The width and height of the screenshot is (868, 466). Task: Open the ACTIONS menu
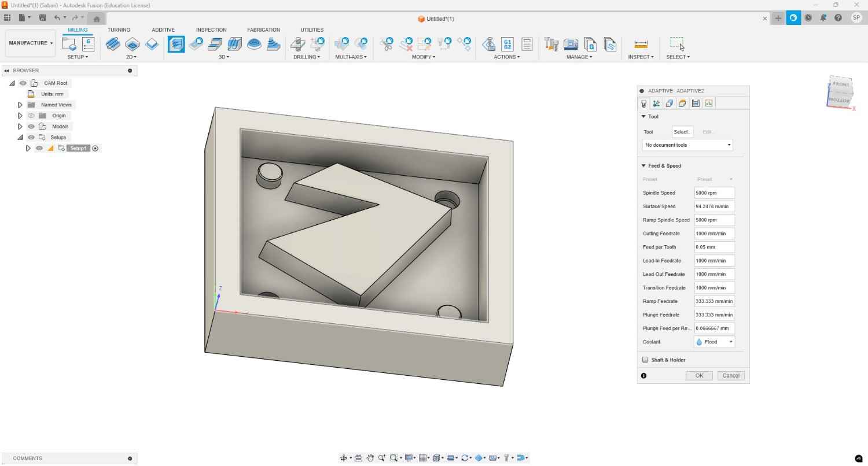click(507, 57)
